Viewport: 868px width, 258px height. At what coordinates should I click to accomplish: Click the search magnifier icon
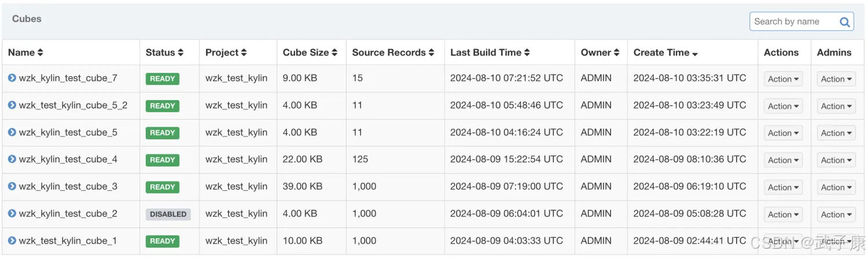click(x=845, y=23)
